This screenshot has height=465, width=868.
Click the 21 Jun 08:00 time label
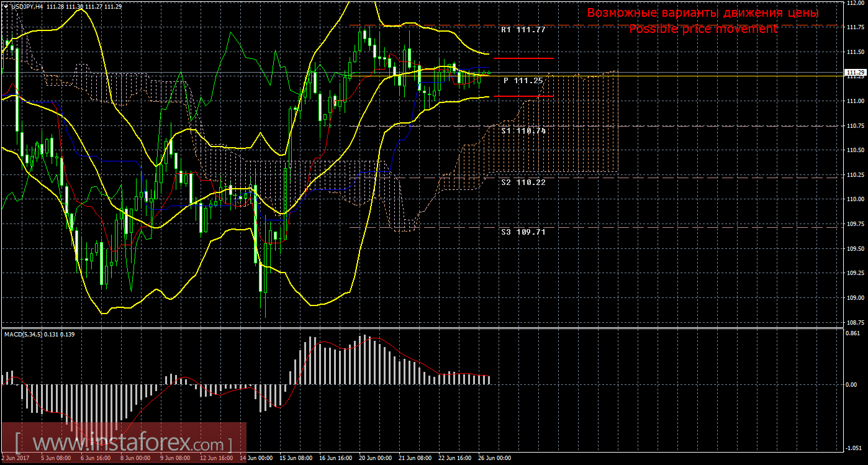point(415,458)
